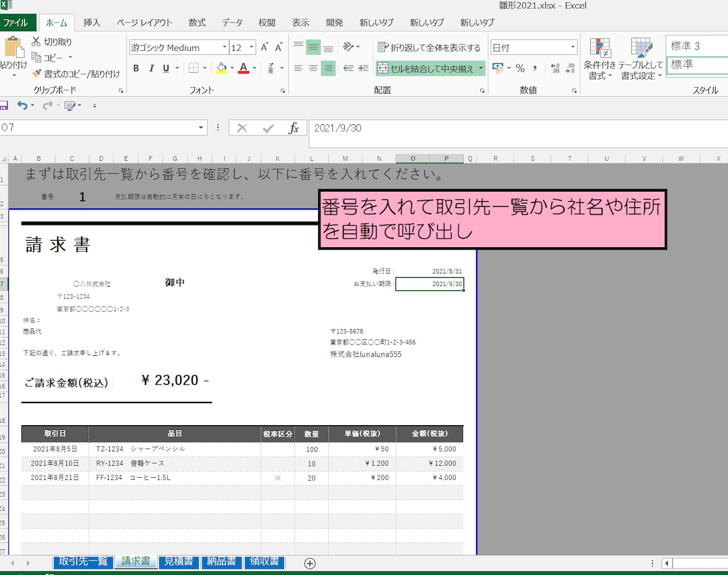Screen dimensions: 728x575
Task: Decrease the font size with small A
Action: coord(278,48)
